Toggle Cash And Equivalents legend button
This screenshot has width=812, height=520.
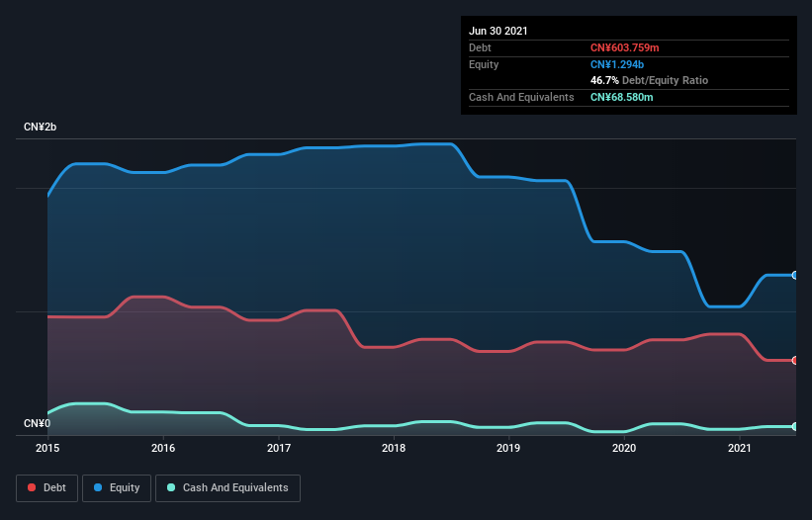[x=227, y=488]
